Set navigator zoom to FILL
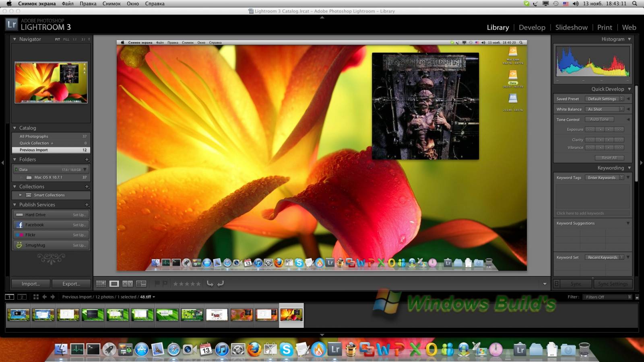Viewport: 644px width, 362px height. click(66, 39)
